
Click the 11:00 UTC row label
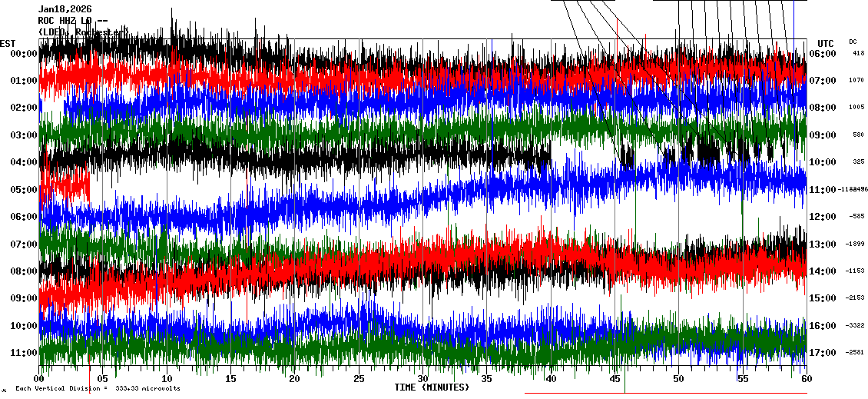coord(824,189)
